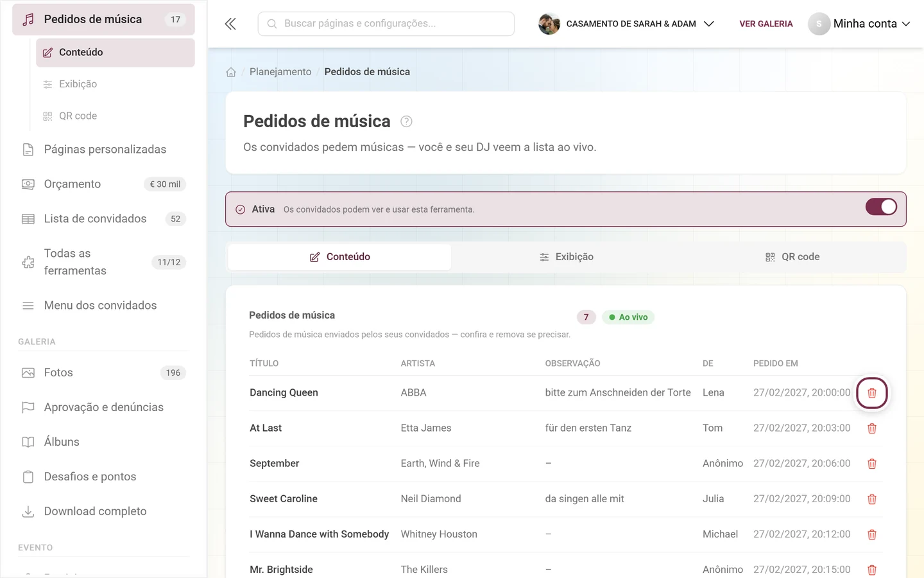Open Páginas personalizadas in sidebar

point(103,150)
